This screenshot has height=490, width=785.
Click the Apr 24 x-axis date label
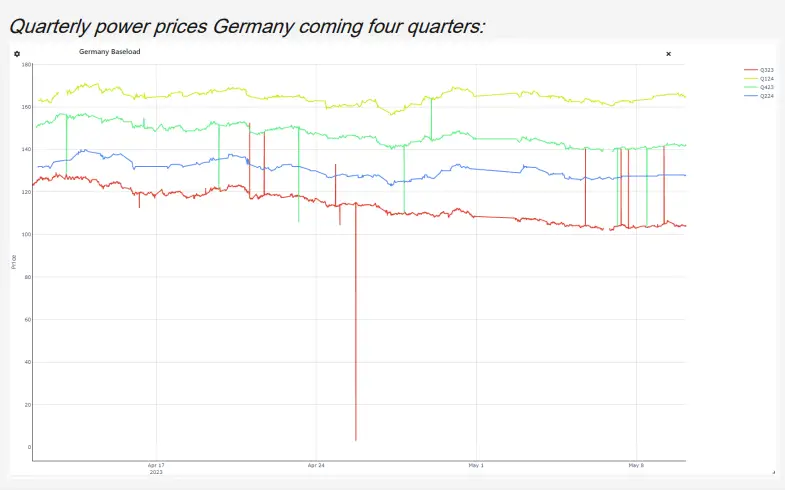point(316,466)
